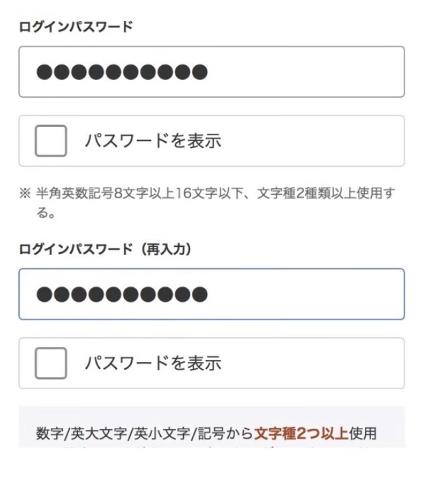Click the パスワードを表示 label under the first password field
This screenshot has width=422, height=504.
pyautogui.click(x=153, y=141)
